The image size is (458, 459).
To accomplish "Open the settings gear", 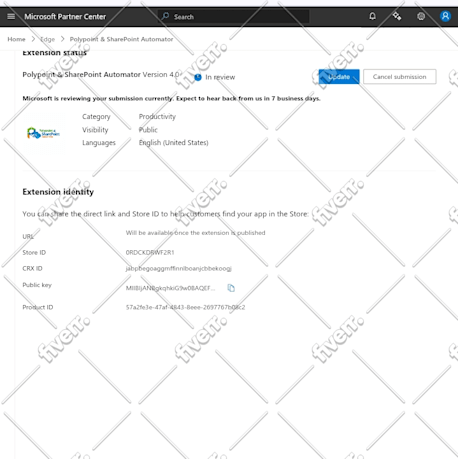I will point(421,16).
